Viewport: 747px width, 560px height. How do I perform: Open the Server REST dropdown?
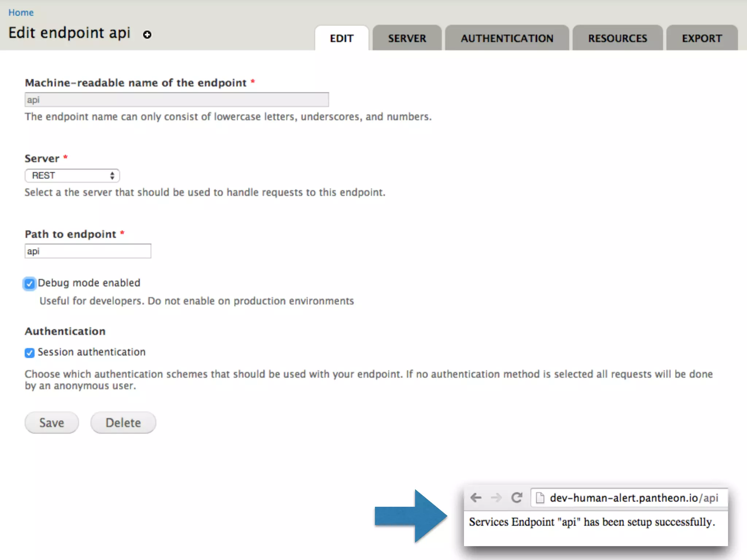point(72,176)
